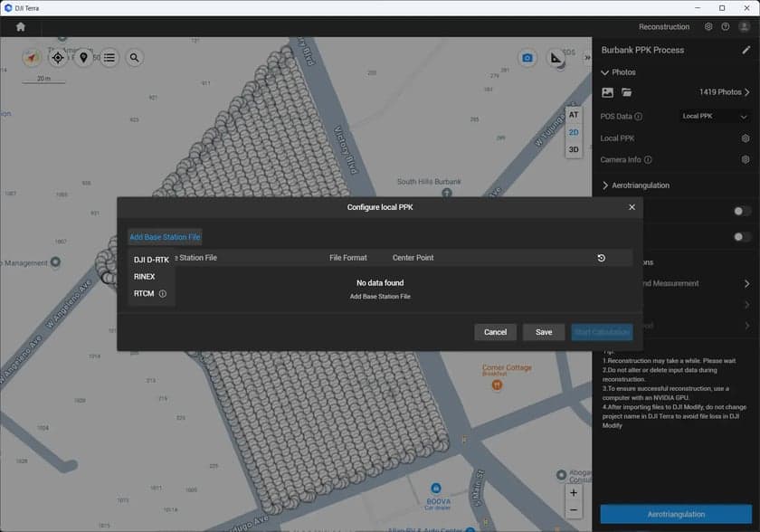The width and height of the screenshot is (760, 532).
Task: Select the map cursor tool icon
Action: click(84, 57)
